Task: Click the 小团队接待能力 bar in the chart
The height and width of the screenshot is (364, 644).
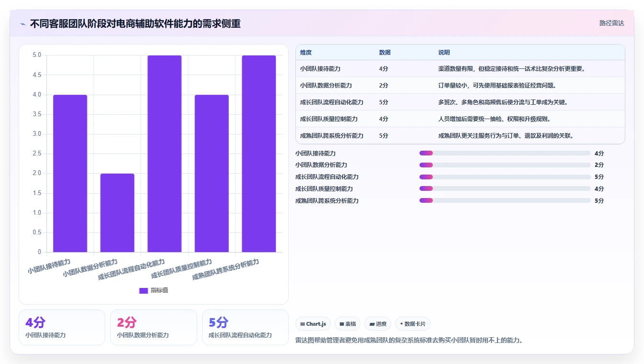Action: click(70, 173)
